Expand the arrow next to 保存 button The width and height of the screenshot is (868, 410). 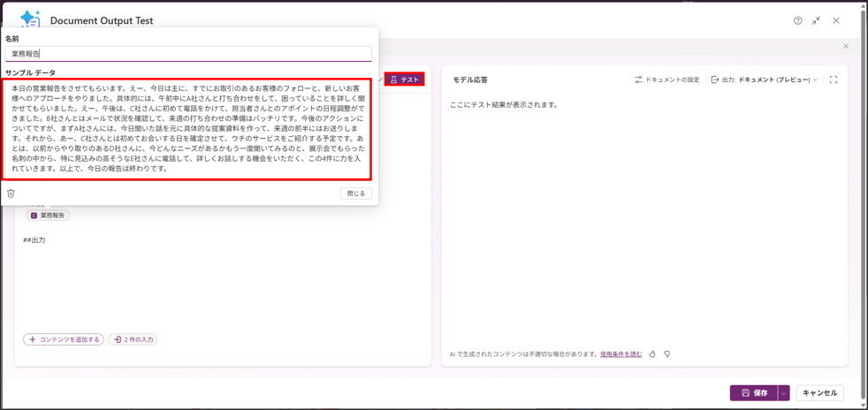(784, 393)
